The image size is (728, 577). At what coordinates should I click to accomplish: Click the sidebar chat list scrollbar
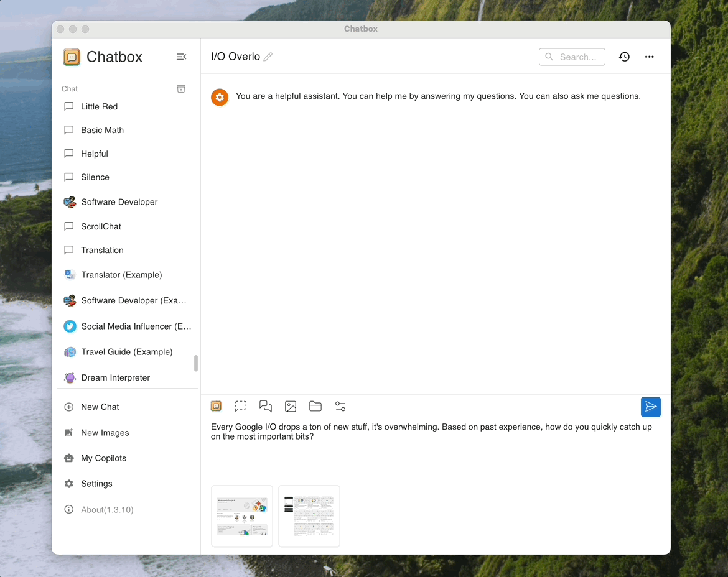(196, 363)
